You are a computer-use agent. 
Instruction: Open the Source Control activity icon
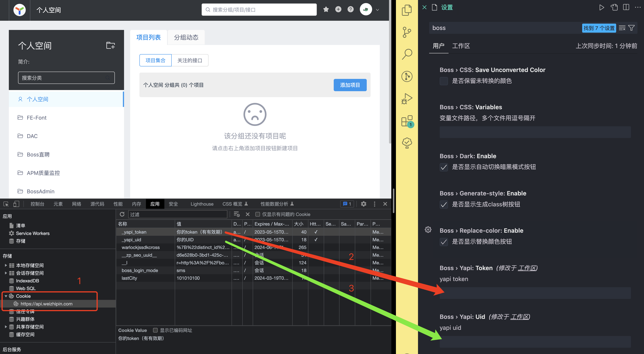coord(407,32)
